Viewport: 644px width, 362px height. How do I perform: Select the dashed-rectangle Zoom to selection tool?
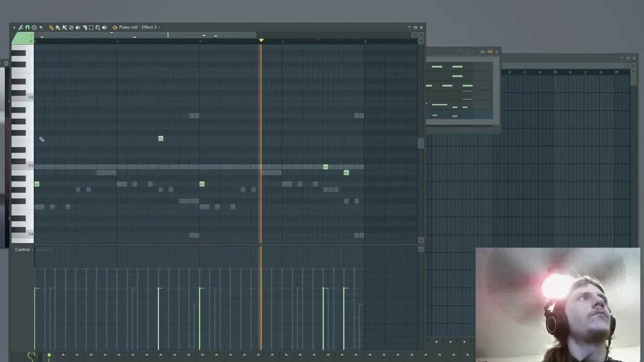pos(91,27)
